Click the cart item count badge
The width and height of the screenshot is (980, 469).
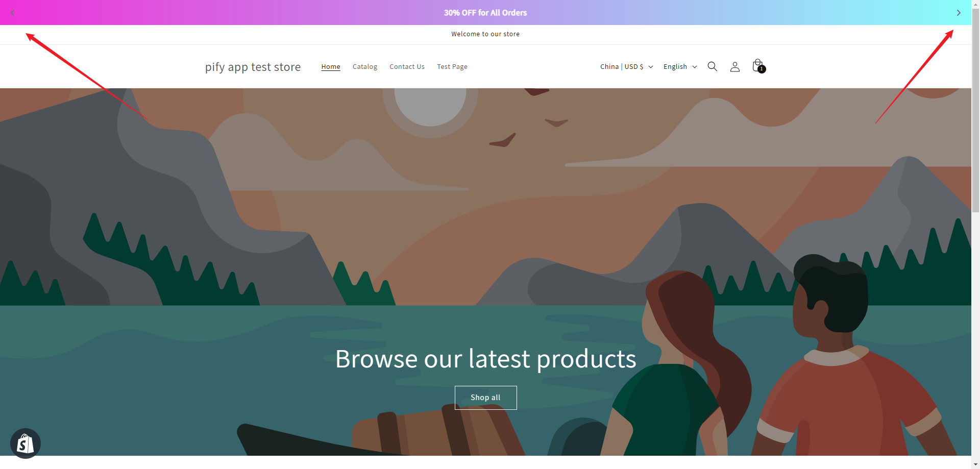pyautogui.click(x=762, y=69)
